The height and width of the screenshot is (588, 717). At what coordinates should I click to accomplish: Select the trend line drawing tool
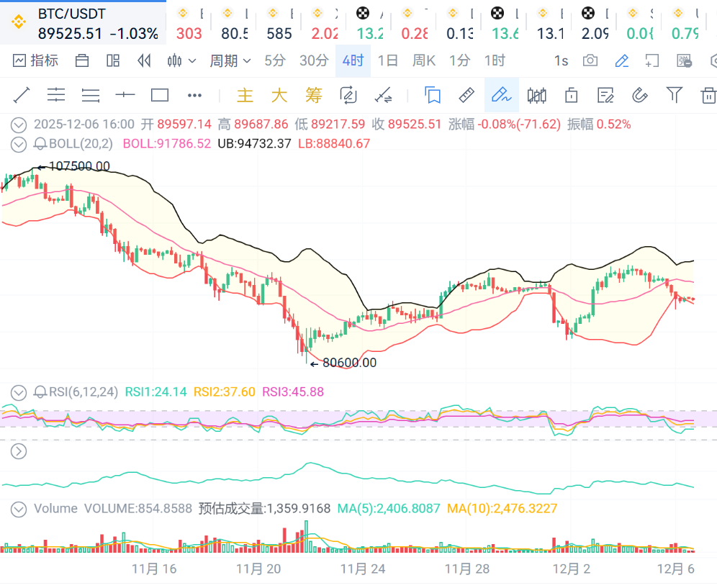pos(21,95)
